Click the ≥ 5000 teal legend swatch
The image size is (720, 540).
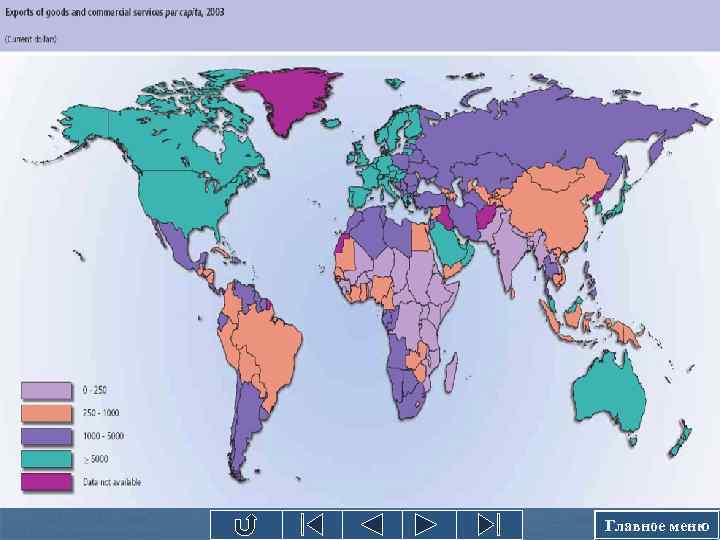[x=46, y=459]
